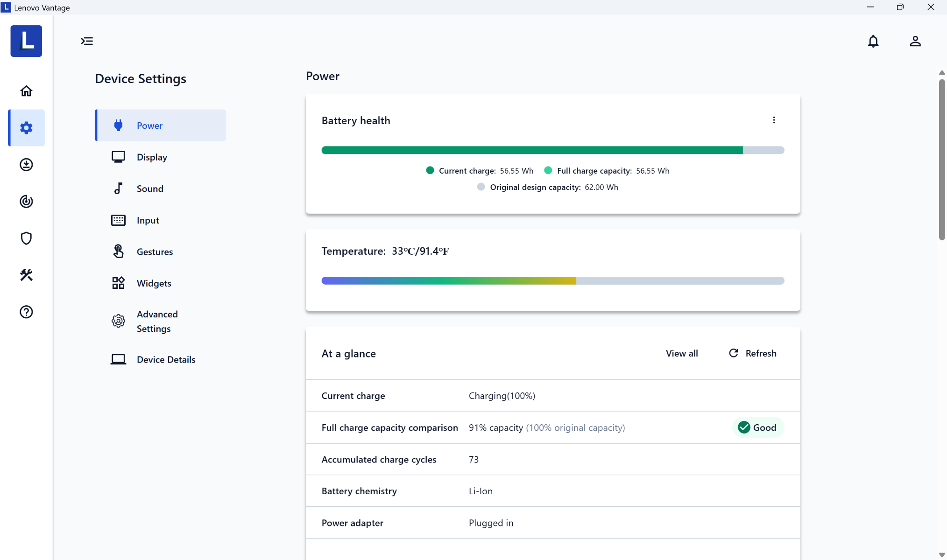947x560 pixels.
Task: Open the radar scan icon in sidebar
Action: coord(26,202)
